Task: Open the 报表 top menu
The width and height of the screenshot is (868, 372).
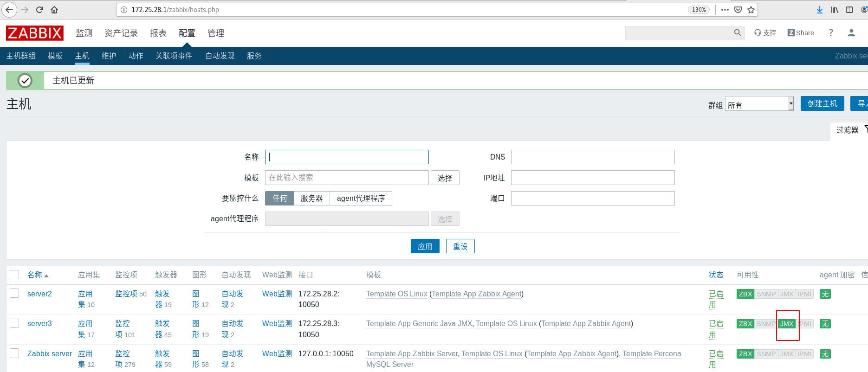Action: [x=158, y=33]
